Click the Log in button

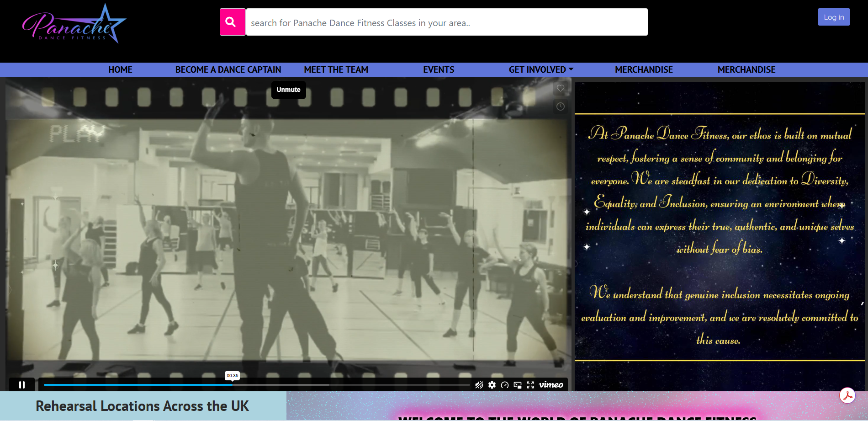[834, 17]
